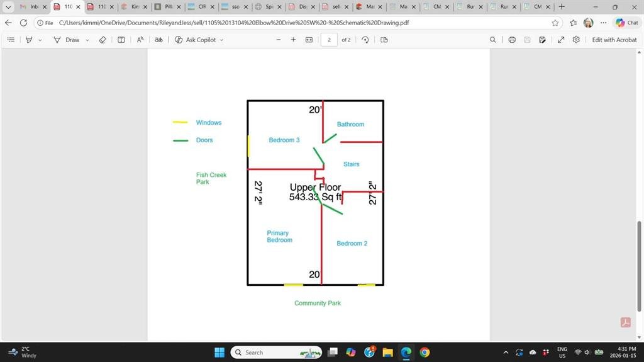Click the Rotate page icon
This screenshot has height=362, width=644.
pyautogui.click(x=365, y=40)
